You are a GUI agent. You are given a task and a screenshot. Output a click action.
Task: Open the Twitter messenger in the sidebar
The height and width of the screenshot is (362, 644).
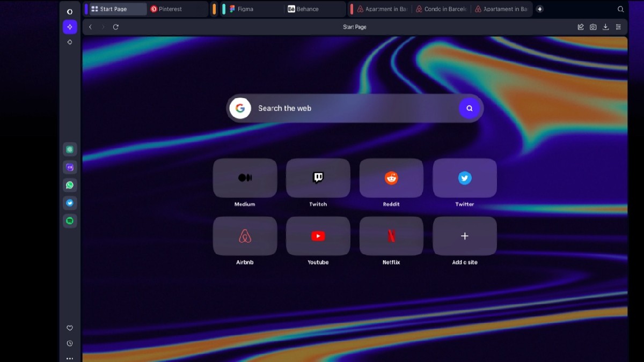(x=70, y=202)
